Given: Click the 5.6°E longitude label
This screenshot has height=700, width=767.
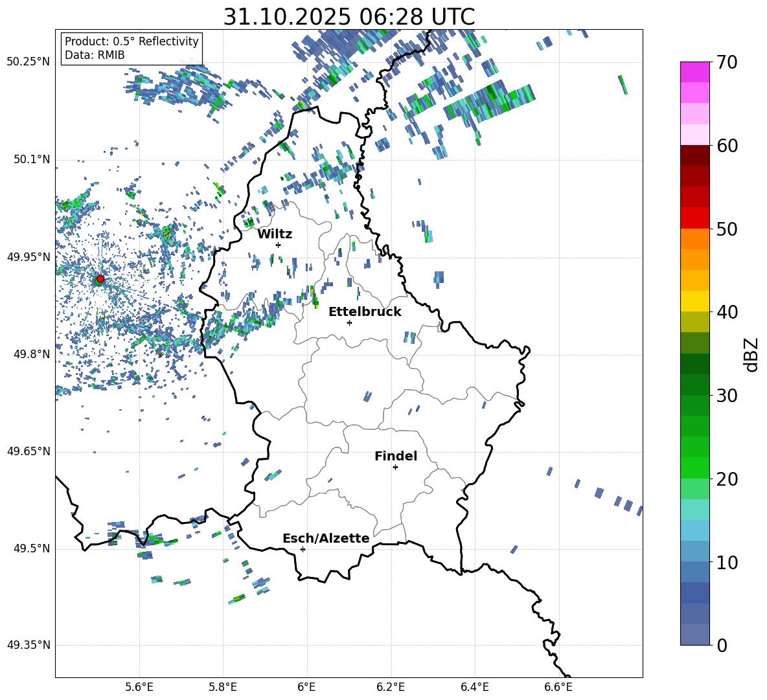Looking at the screenshot, I should coord(139,687).
